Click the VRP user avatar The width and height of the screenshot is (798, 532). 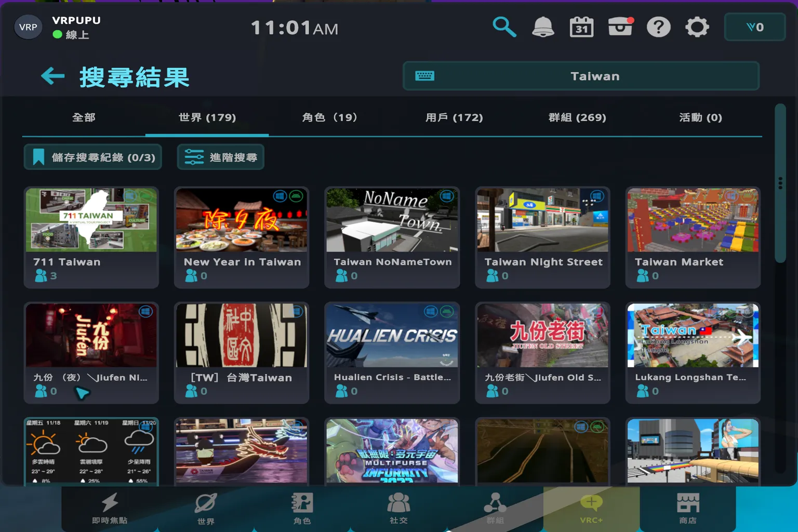28,27
